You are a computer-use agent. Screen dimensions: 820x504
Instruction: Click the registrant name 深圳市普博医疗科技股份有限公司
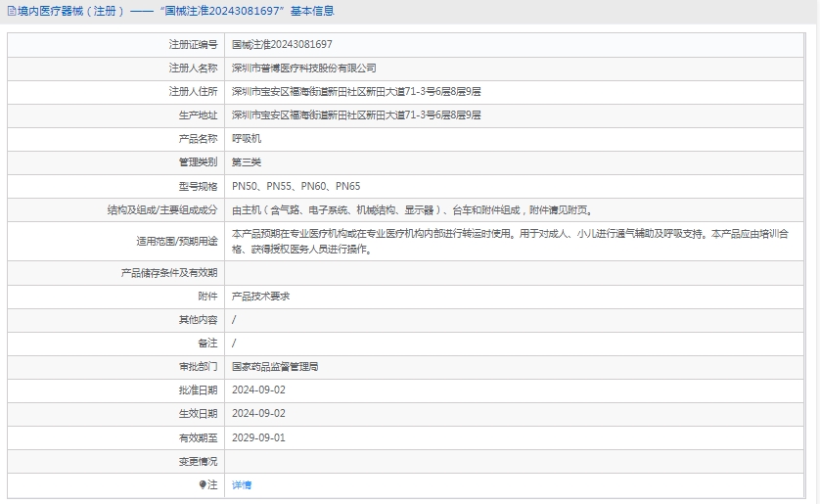(303, 69)
